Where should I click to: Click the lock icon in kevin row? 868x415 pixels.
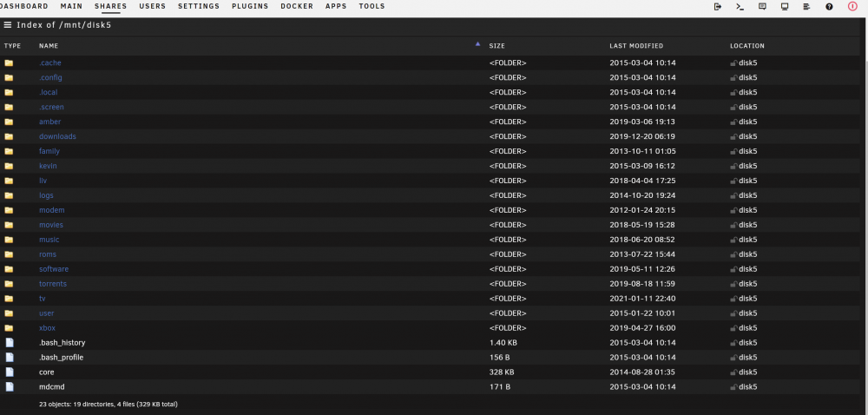(733, 166)
